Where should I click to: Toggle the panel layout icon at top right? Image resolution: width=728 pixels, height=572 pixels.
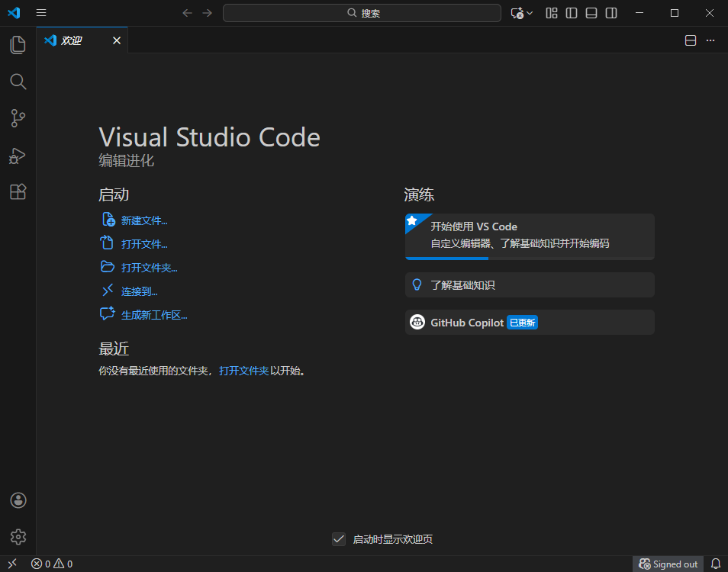click(591, 13)
